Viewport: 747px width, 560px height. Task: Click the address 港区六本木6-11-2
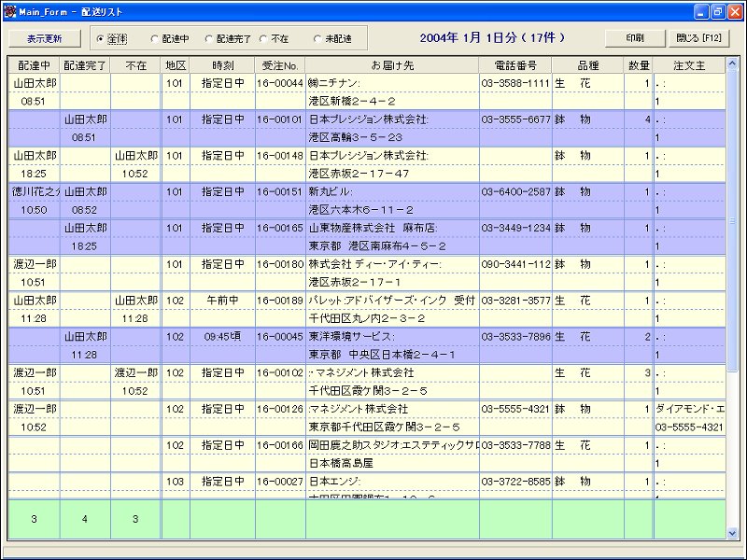361,209
